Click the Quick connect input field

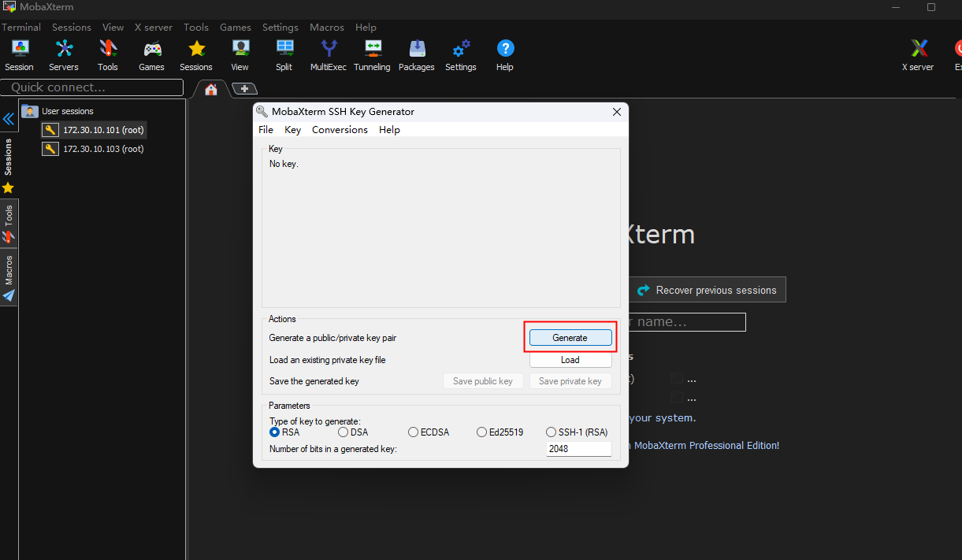pyautogui.click(x=92, y=87)
